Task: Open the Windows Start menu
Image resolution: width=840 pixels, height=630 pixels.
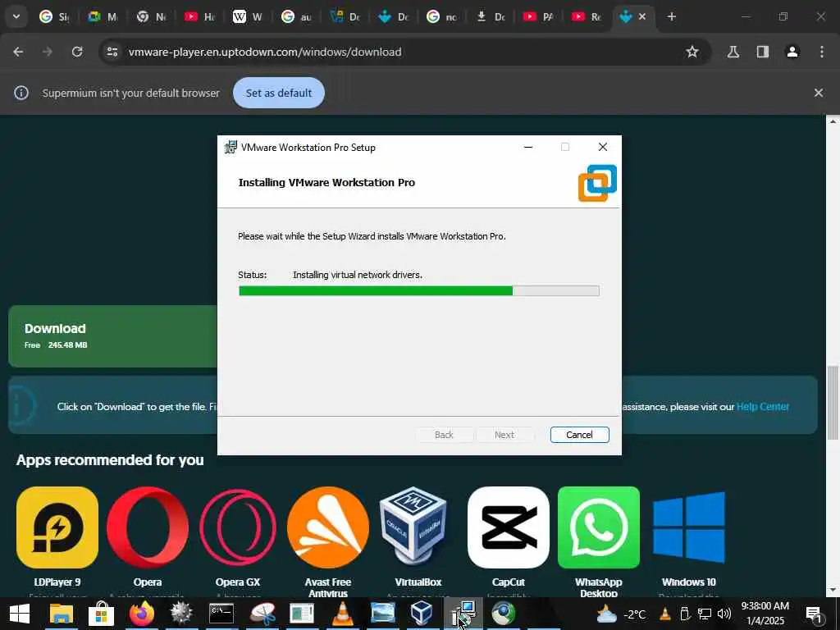Action: (20, 614)
